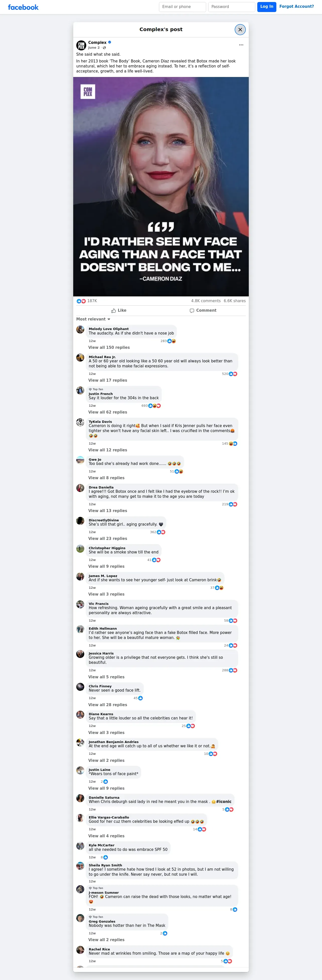Click the Facebook logo

(x=23, y=7)
